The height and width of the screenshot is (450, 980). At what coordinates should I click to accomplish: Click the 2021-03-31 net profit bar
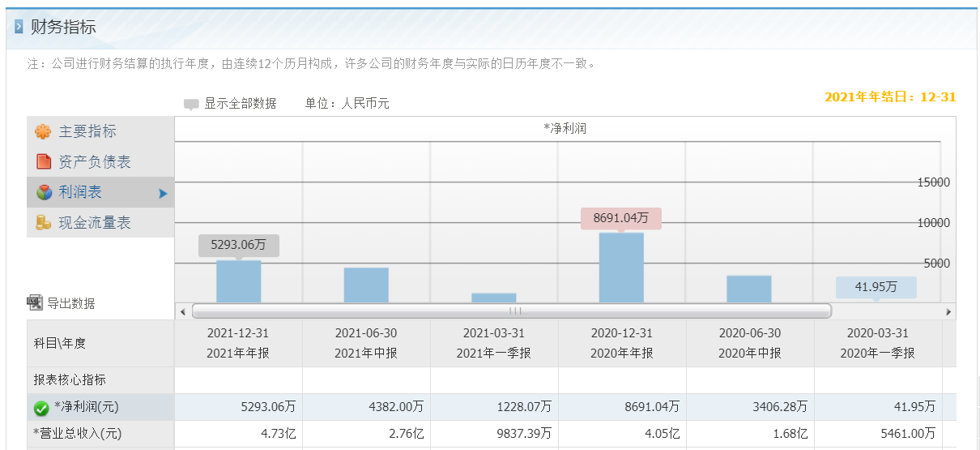(x=494, y=298)
